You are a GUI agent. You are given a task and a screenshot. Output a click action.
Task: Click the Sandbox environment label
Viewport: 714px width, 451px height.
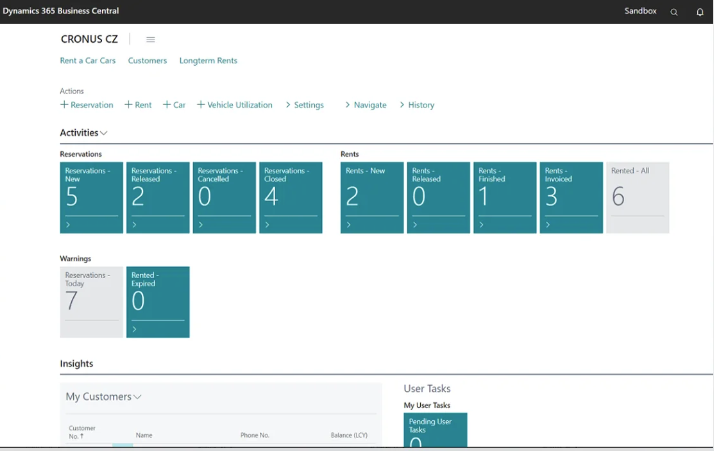point(640,11)
